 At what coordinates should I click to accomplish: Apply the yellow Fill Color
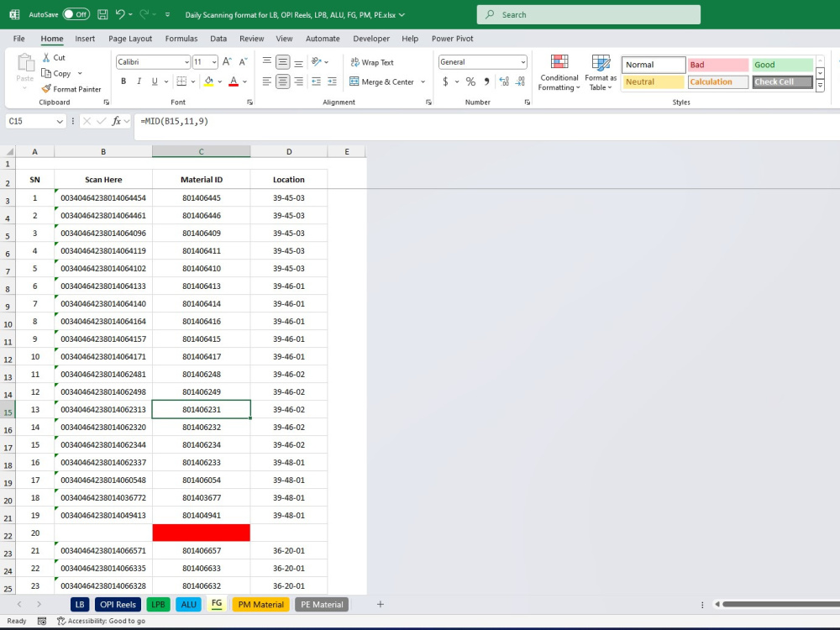coord(209,81)
